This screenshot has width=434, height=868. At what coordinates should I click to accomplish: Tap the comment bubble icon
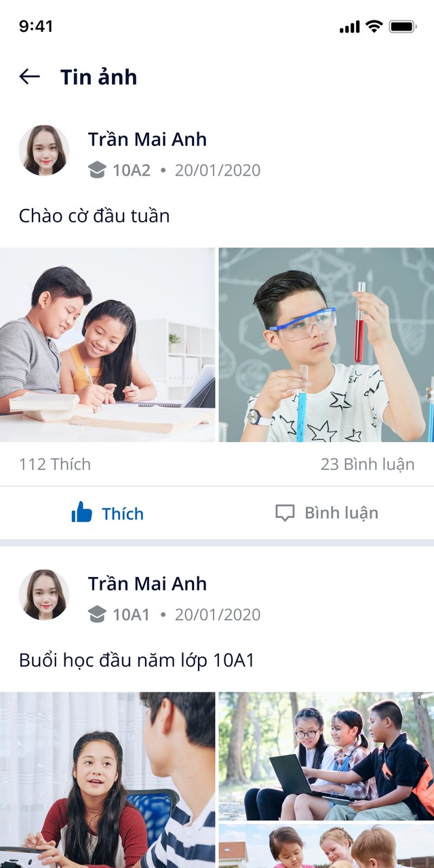[x=285, y=513]
